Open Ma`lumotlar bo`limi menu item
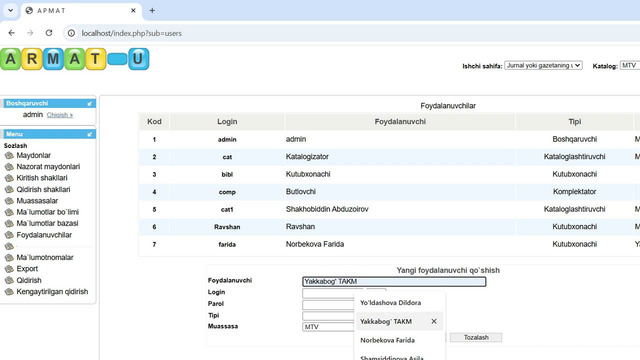 coord(48,212)
